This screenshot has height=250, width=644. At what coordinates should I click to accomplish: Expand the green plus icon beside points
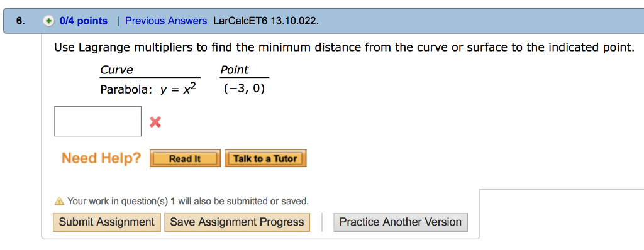(48, 21)
